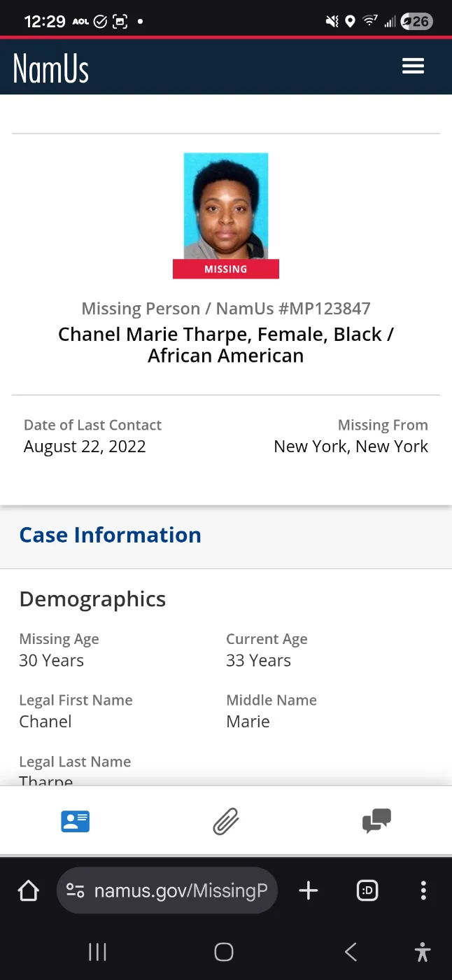Open the NamUs hamburger menu
The width and height of the screenshot is (452, 980).
pos(413,66)
